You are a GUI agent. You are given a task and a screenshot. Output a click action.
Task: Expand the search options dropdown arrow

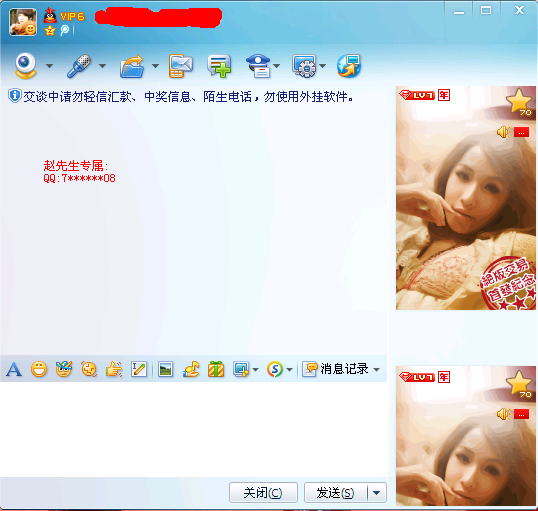coord(289,370)
